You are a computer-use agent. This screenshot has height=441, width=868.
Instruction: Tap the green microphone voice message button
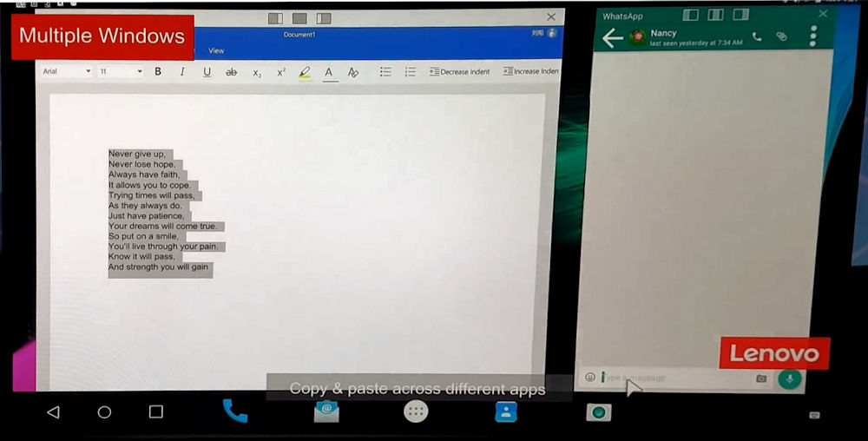[x=789, y=378]
